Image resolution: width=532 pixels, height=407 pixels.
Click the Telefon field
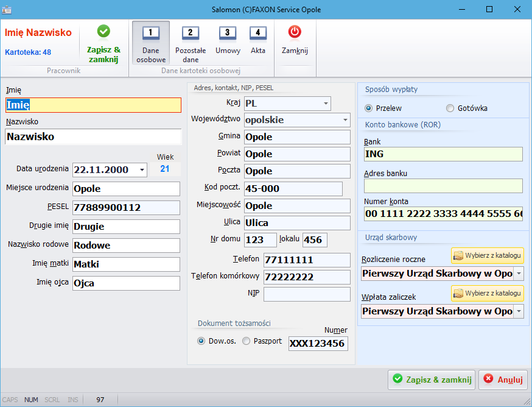tap(307, 260)
